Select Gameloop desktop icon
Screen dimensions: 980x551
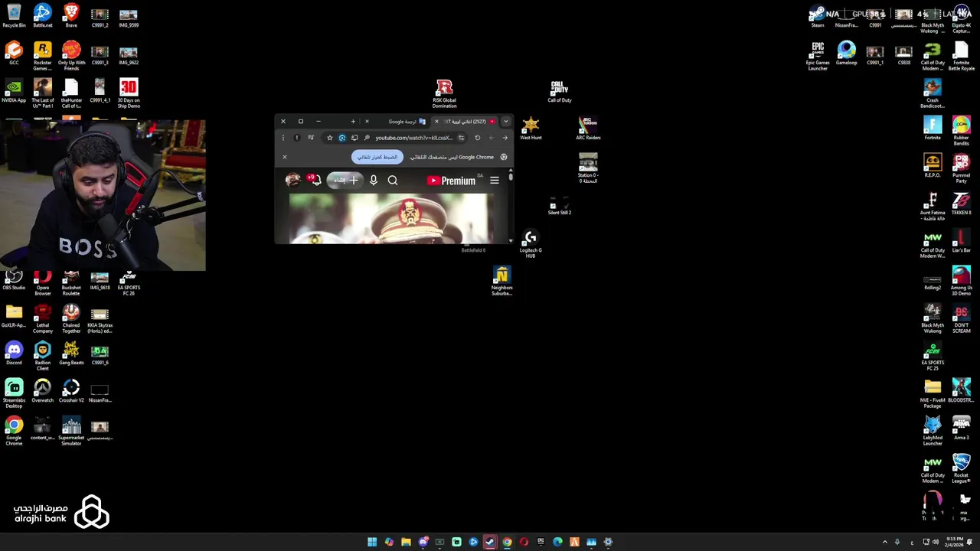(x=846, y=54)
